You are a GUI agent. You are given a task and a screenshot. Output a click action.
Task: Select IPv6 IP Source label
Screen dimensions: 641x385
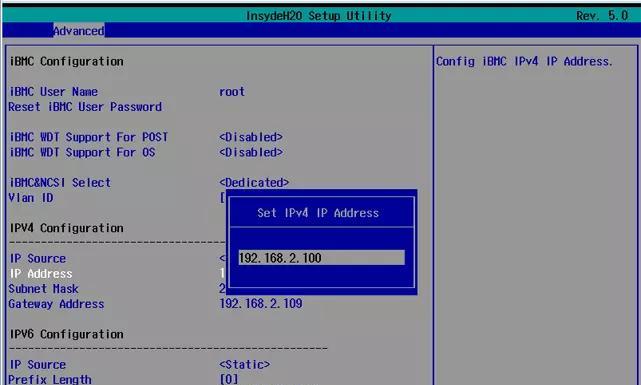click(38, 364)
